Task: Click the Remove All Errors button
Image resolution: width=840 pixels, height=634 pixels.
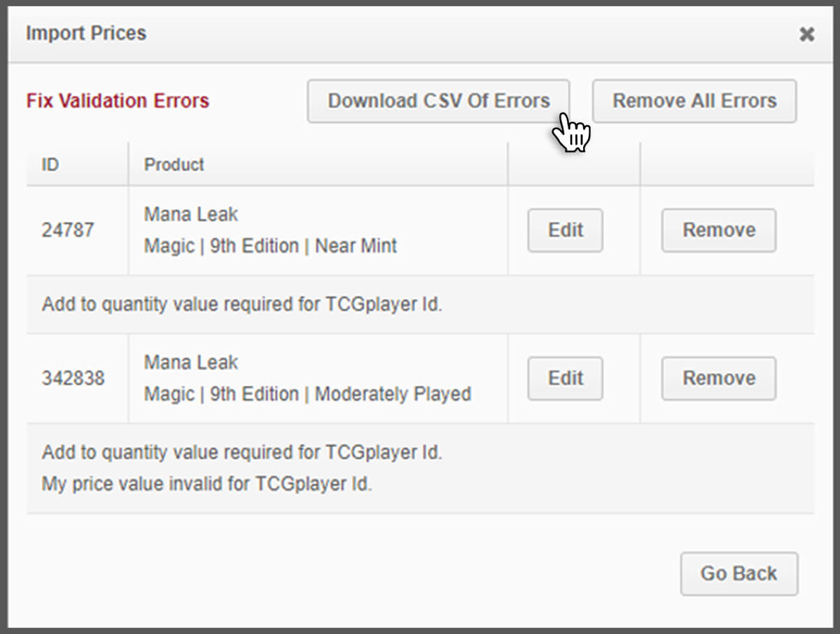Action: pyautogui.click(x=694, y=100)
